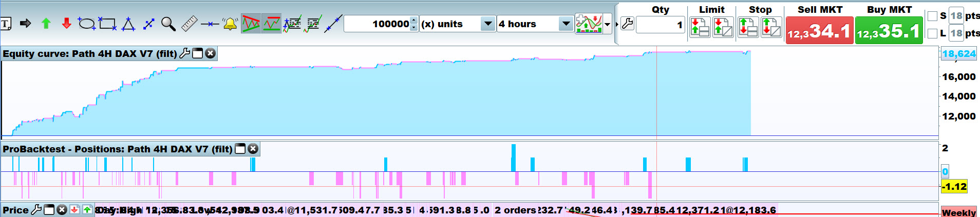Select the ellipse drawing tool
Image resolution: width=980 pixels, height=217 pixels.
(x=87, y=24)
